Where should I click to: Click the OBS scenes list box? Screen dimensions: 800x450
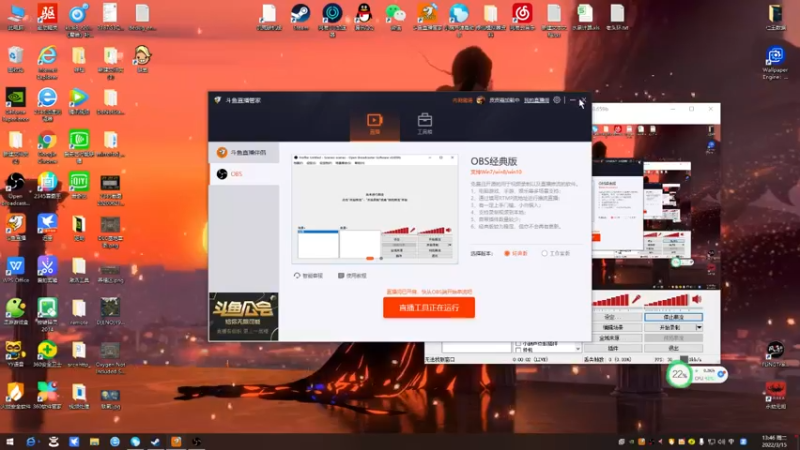(476, 347)
